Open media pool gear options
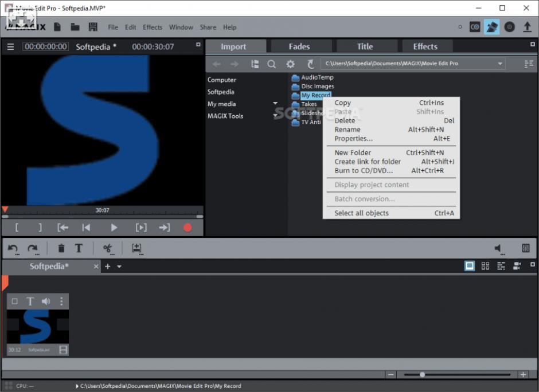Viewport: 539px width, 392px height. [290, 64]
